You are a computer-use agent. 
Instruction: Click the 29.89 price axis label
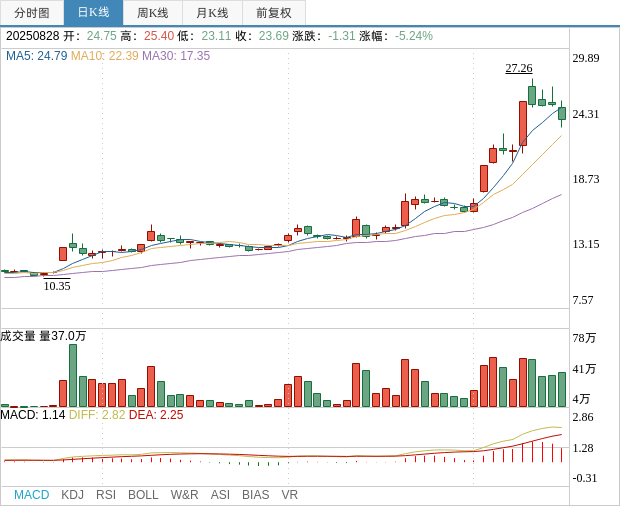[586, 58]
